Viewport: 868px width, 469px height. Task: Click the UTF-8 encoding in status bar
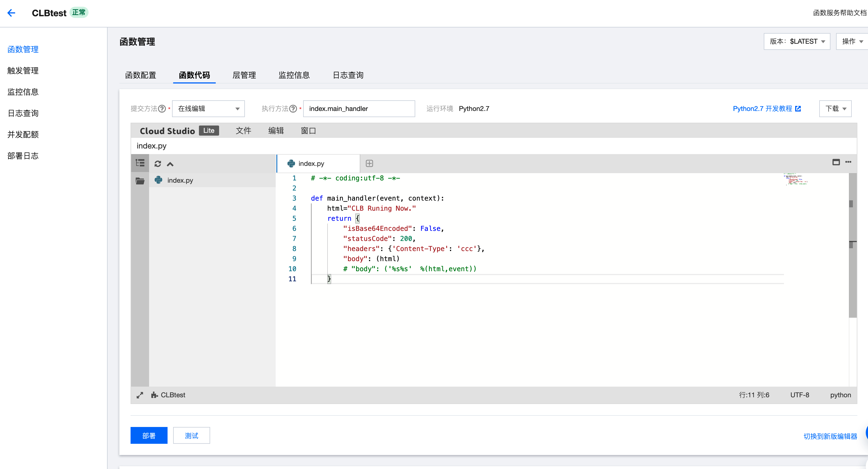800,395
